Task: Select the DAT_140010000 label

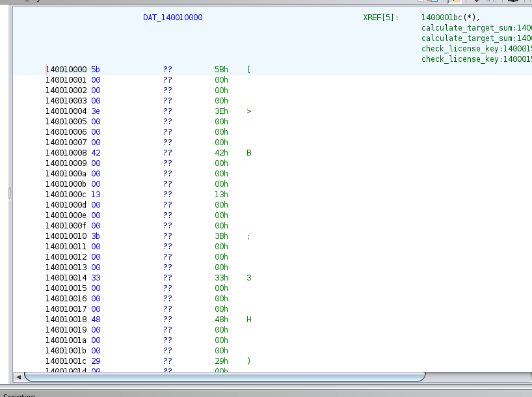Action: point(173,18)
